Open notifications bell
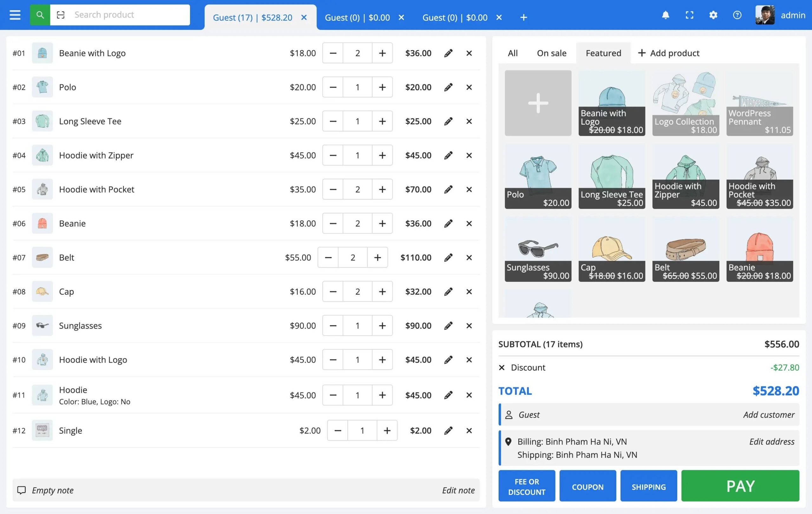 click(x=665, y=15)
